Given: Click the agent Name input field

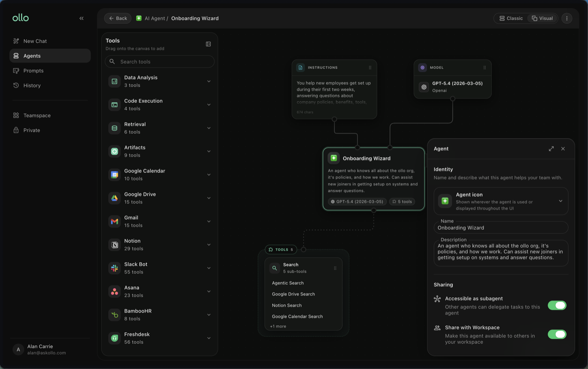Looking at the screenshot, I should click(x=501, y=228).
